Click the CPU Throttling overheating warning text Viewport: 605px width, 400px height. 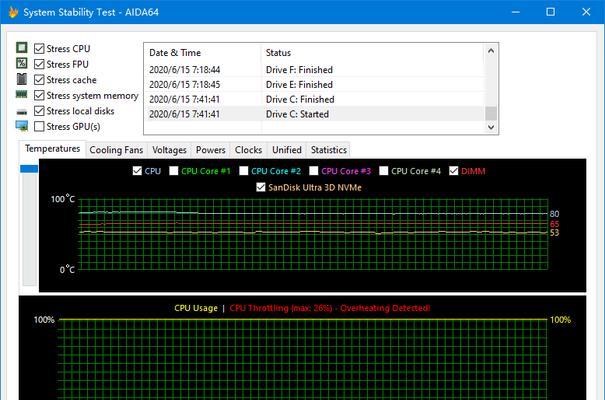click(x=330, y=308)
